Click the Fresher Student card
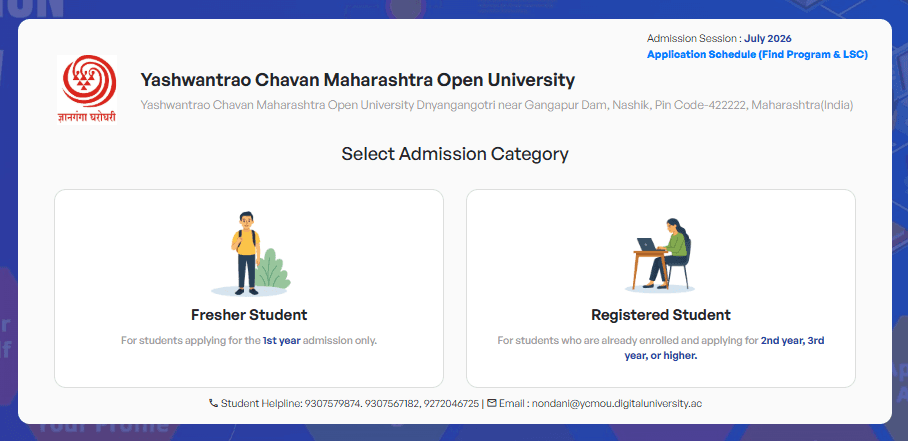This screenshot has height=441, width=908. click(x=249, y=288)
